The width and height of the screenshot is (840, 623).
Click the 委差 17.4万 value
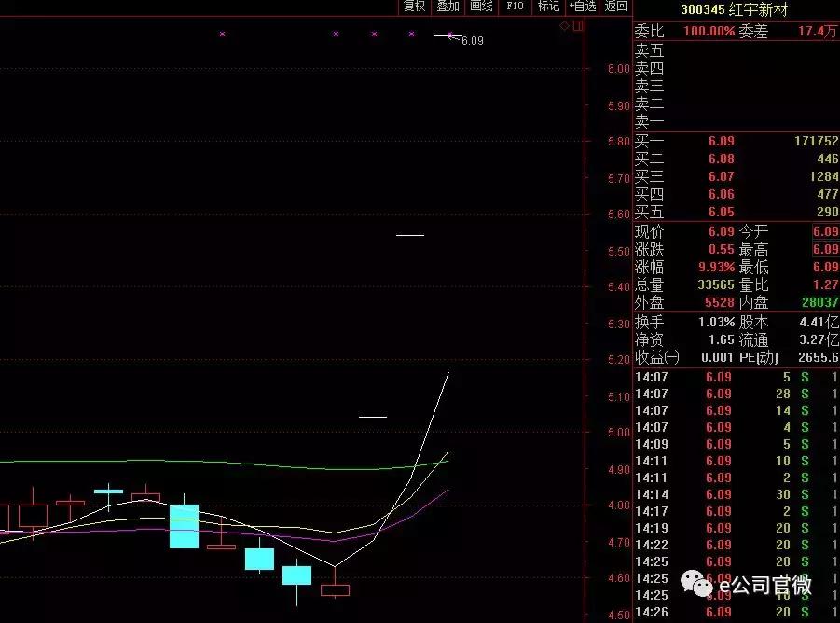click(818, 31)
